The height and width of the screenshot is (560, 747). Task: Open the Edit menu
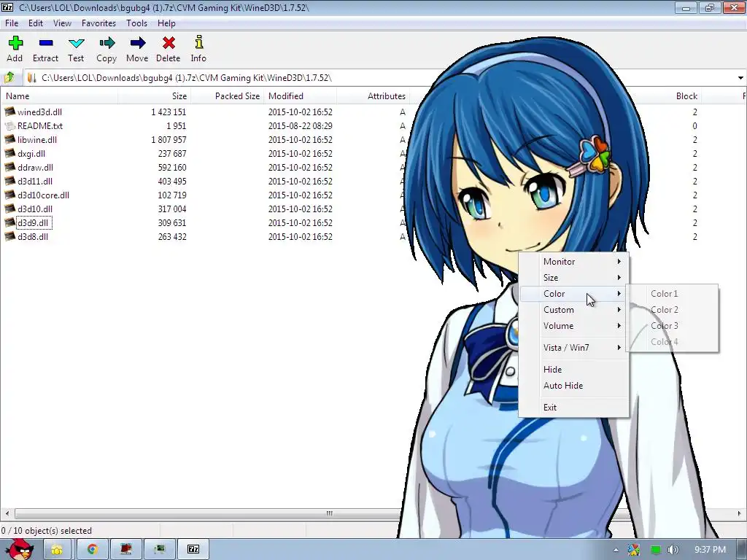click(36, 23)
